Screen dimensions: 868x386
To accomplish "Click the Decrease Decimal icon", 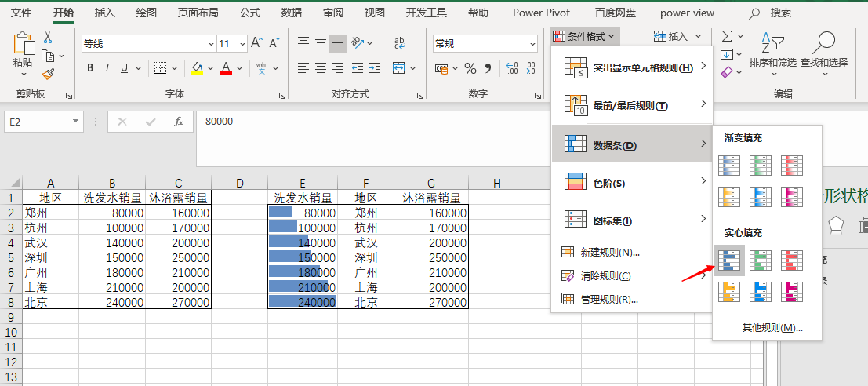I will click(529, 68).
